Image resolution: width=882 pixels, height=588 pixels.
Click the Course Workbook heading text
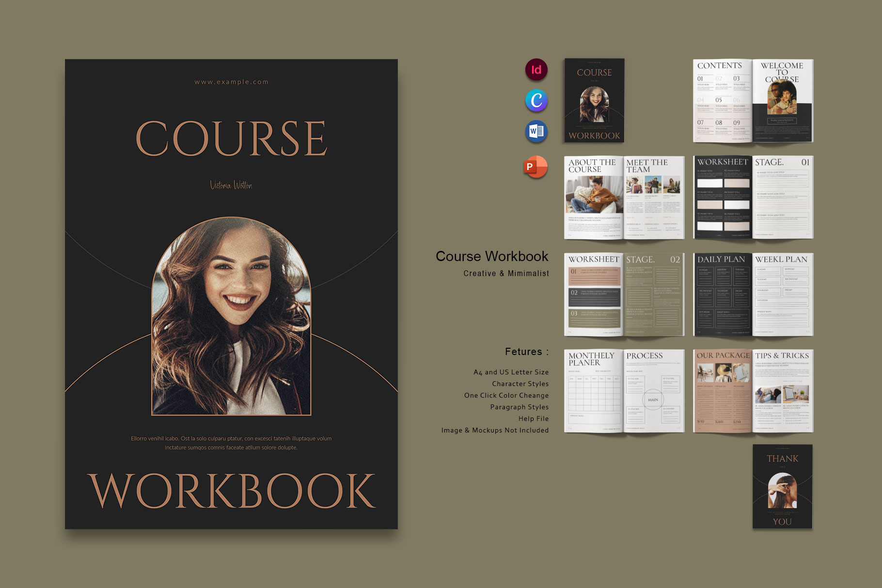click(x=491, y=256)
